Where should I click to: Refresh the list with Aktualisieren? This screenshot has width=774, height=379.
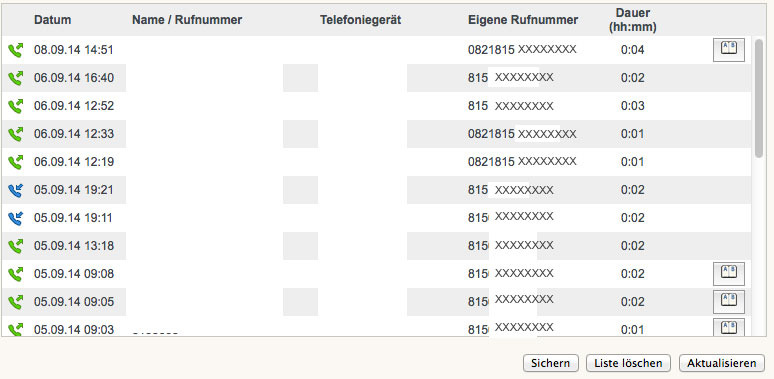pos(722,363)
